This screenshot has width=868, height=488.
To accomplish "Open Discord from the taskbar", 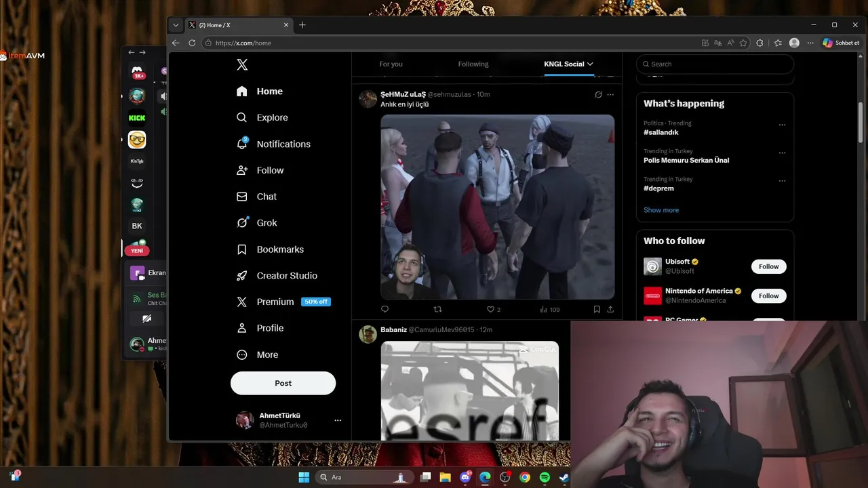I will (466, 477).
